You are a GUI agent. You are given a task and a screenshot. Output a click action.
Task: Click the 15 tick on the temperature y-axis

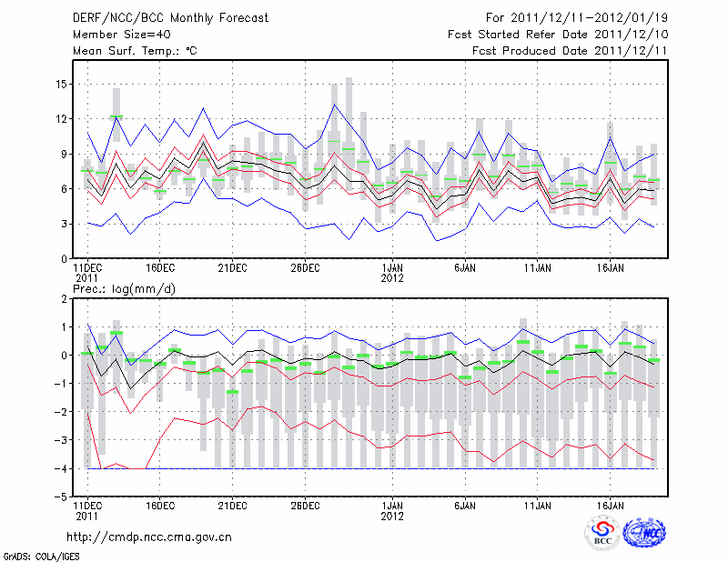click(x=60, y=85)
